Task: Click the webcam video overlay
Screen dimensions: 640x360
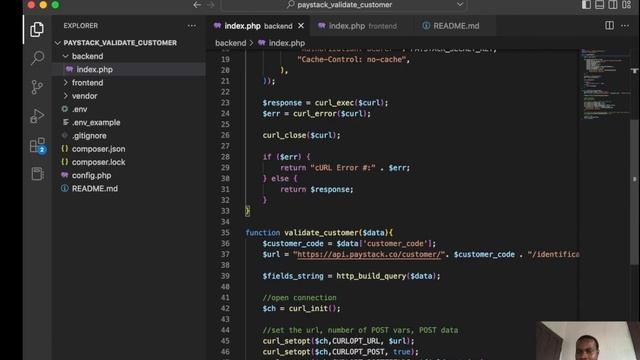Action: click(588, 341)
